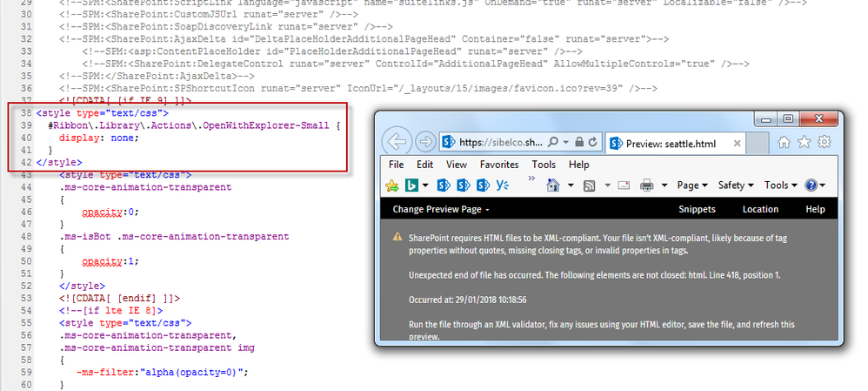868x391 pixels.
Task: Open the View menu
Action: click(x=457, y=165)
